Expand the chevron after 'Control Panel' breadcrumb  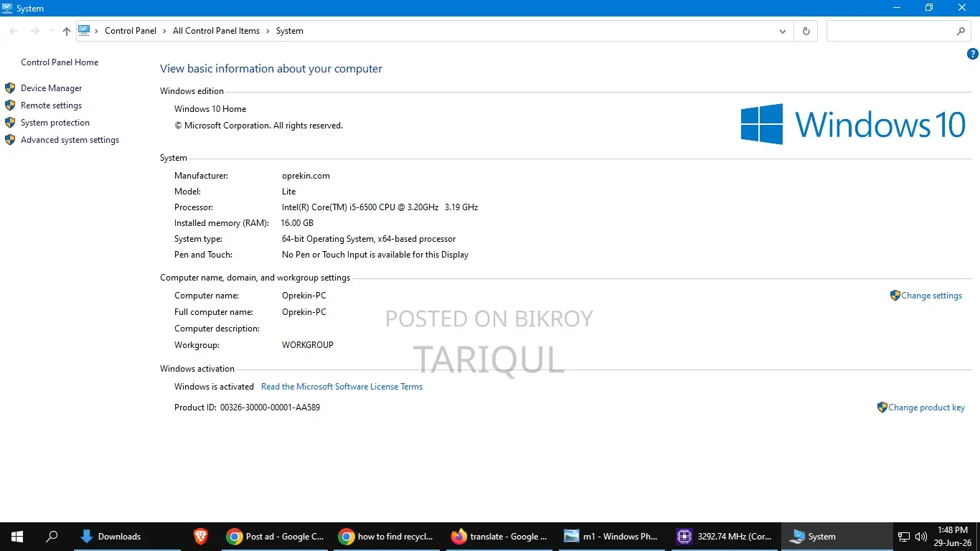tap(165, 31)
